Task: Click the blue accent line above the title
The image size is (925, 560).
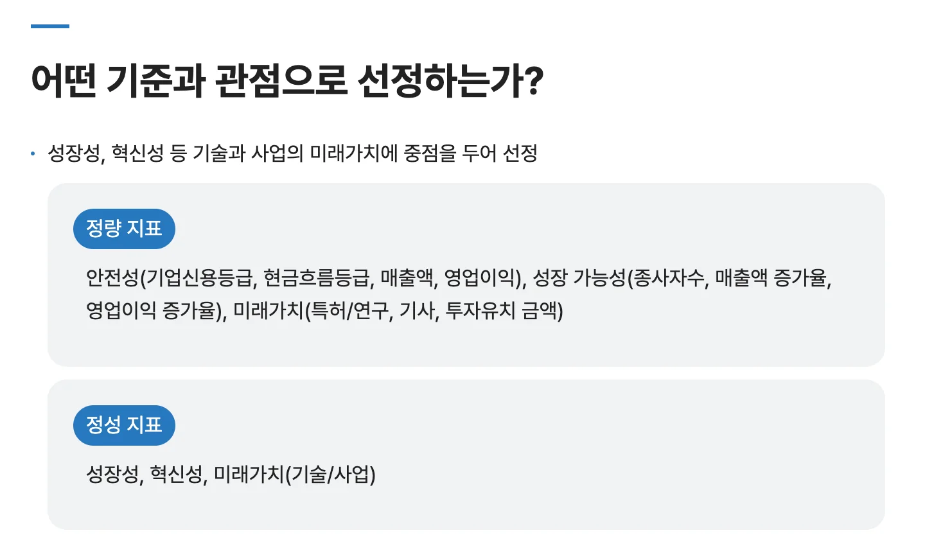Action: [x=50, y=26]
